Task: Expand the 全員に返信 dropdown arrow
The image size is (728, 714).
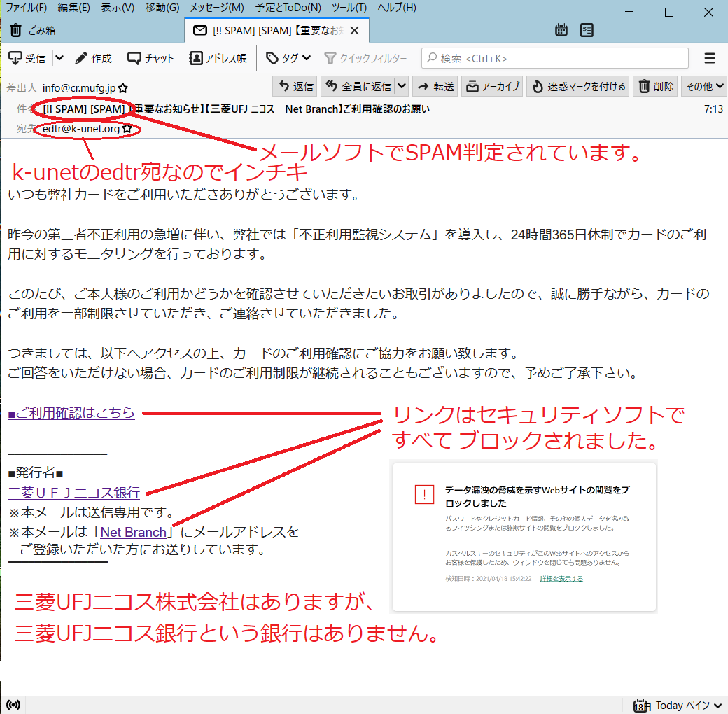Action: tap(402, 86)
